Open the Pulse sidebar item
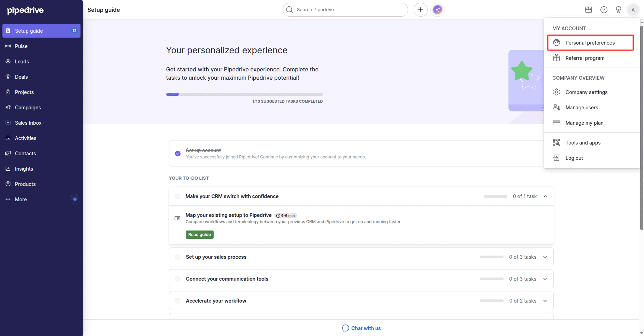Screen dimensions: 644x336 [x=41, y=46]
